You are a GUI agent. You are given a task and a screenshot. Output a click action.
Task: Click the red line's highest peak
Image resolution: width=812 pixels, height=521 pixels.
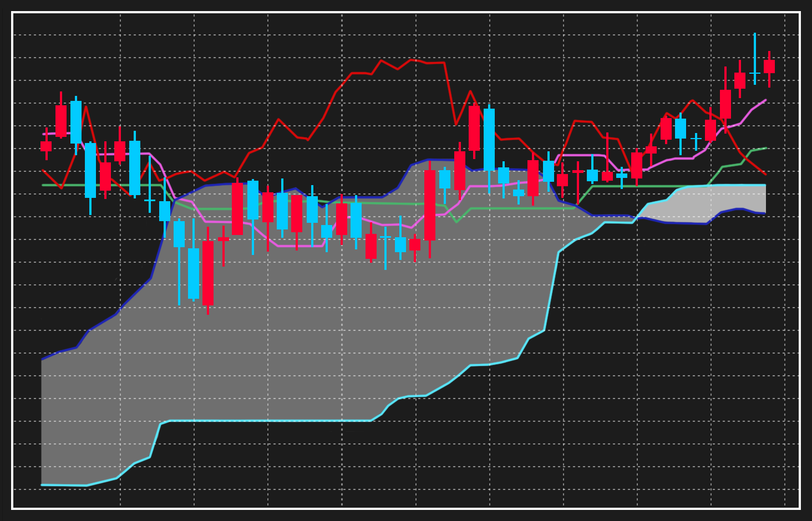tap(412, 59)
